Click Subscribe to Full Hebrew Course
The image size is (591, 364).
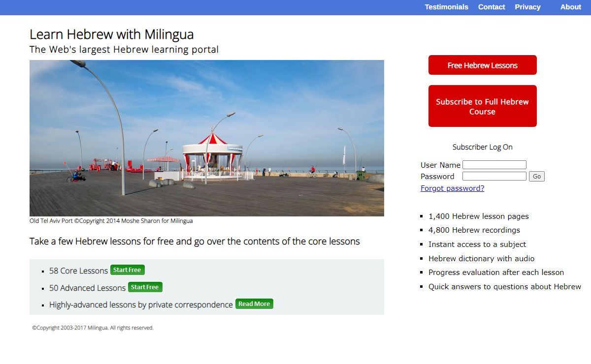coord(483,106)
